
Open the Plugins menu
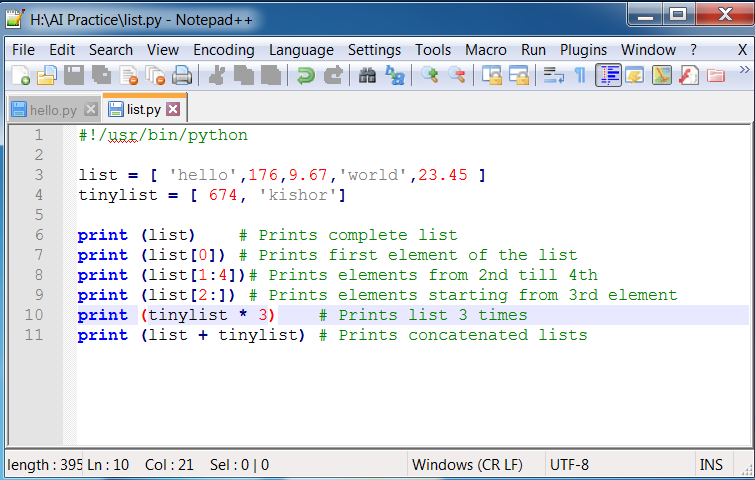(x=584, y=50)
